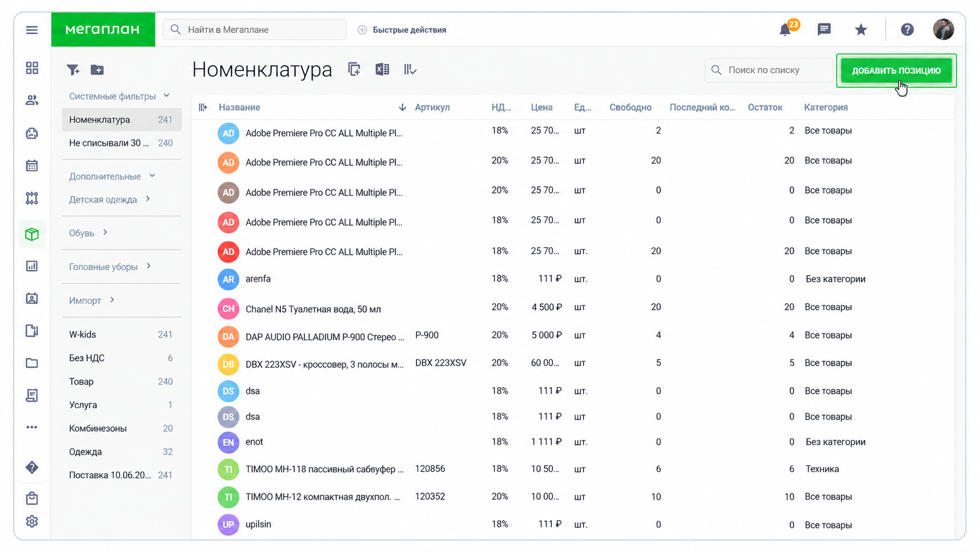This screenshot has width=980, height=552.
Task: Open the hamburger menu icon
Action: point(32,30)
